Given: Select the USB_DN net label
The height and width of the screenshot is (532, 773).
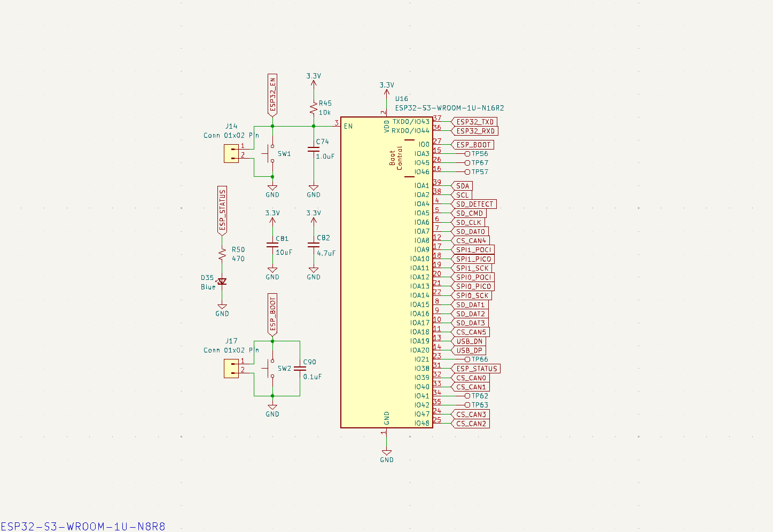Looking at the screenshot, I should pos(469,341).
